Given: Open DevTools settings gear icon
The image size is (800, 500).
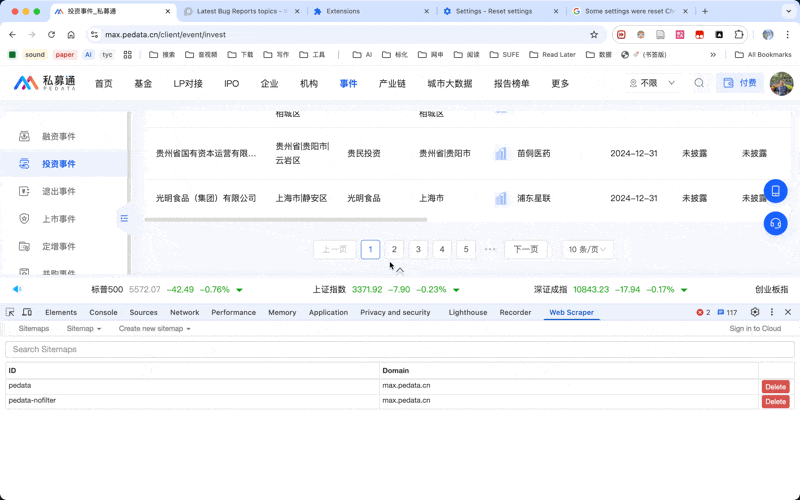Looking at the screenshot, I should click(x=755, y=312).
